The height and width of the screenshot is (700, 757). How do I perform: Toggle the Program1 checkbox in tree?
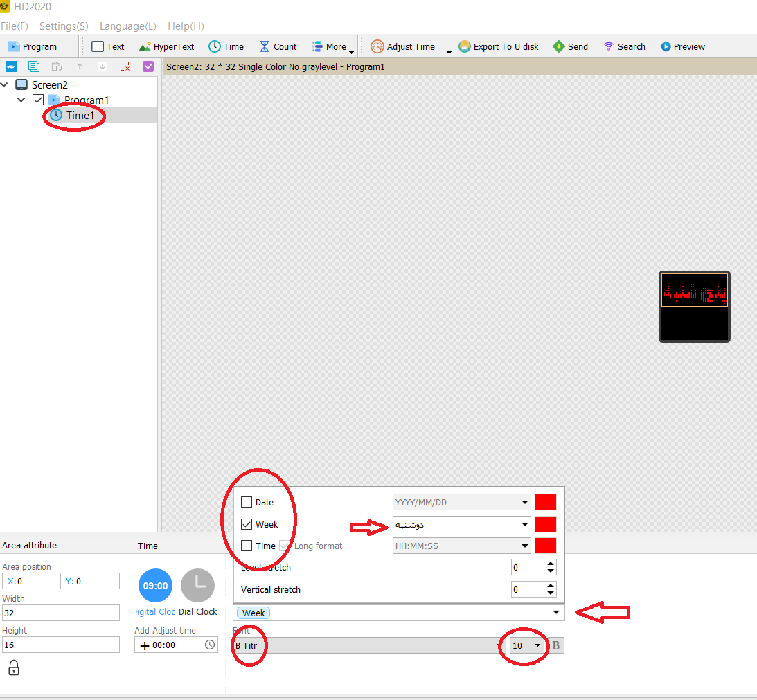pyautogui.click(x=38, y=100)
